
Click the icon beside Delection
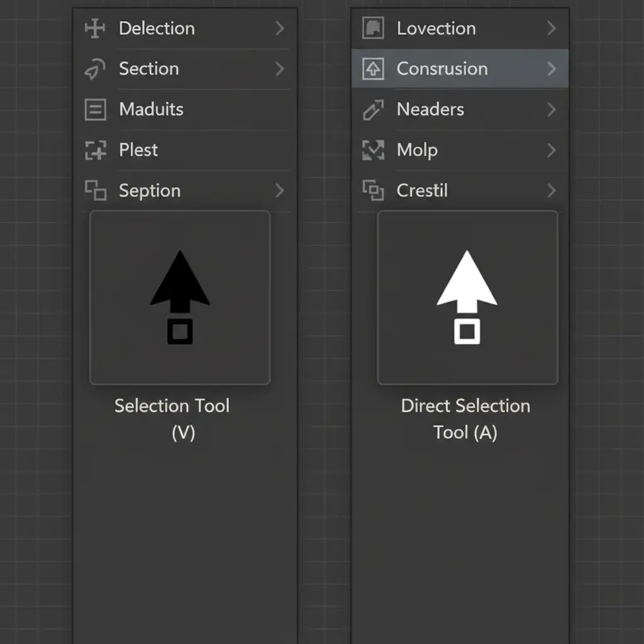pyautogui.click(x=95, y=28)
